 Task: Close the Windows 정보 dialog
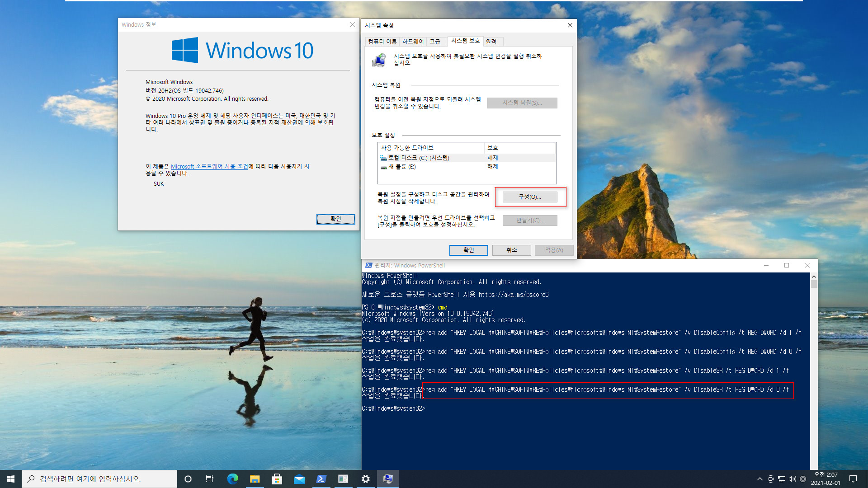click(353, 24)
